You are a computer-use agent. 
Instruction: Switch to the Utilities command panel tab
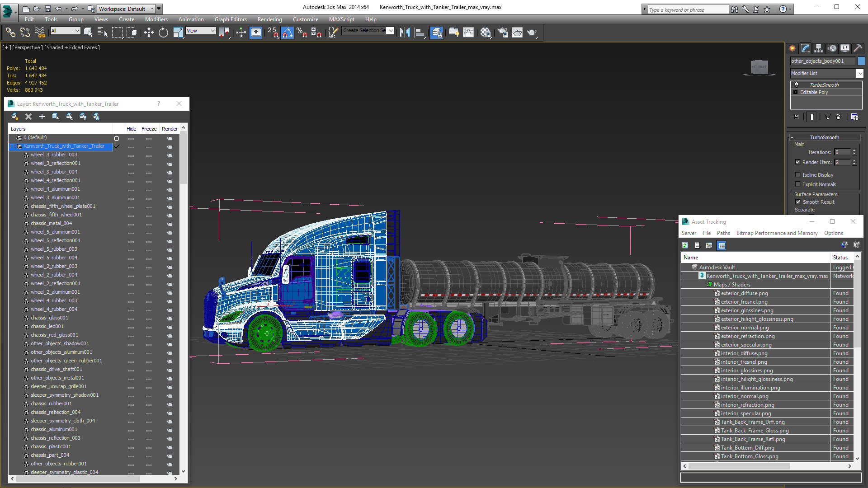tap(858, 48)
